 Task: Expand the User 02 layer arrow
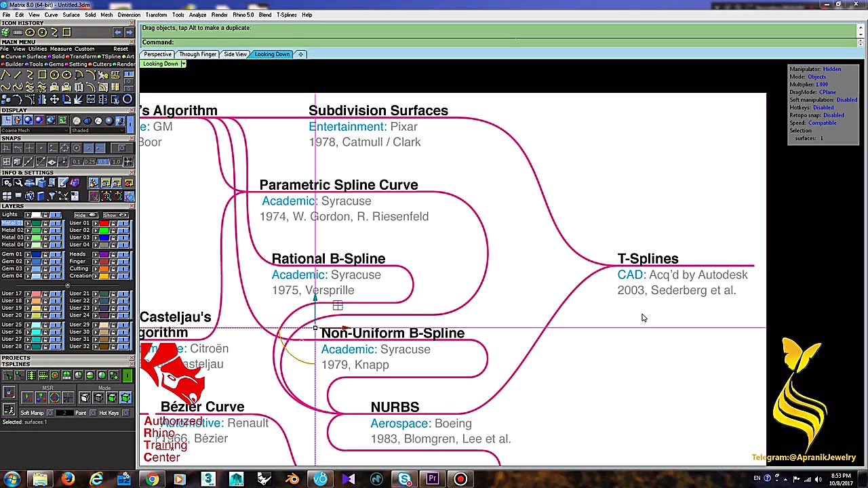[x=96, y=230]
